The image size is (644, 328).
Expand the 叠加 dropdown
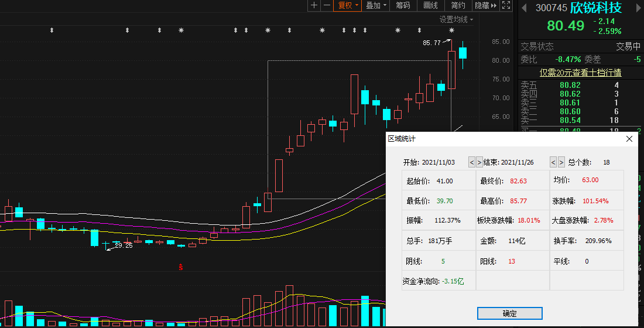pyautogui.click(x=376, y=5)
